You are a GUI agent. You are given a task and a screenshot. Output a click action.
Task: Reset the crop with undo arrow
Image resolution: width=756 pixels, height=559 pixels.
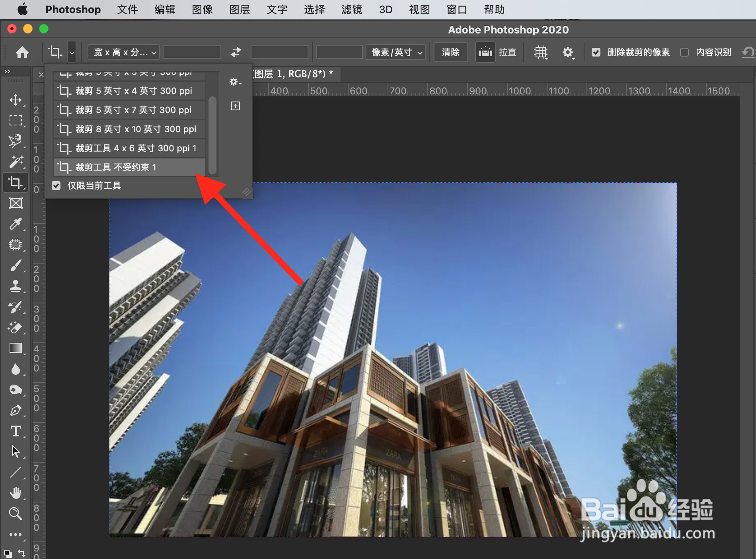pyautogui.click(x=748, y=52)
